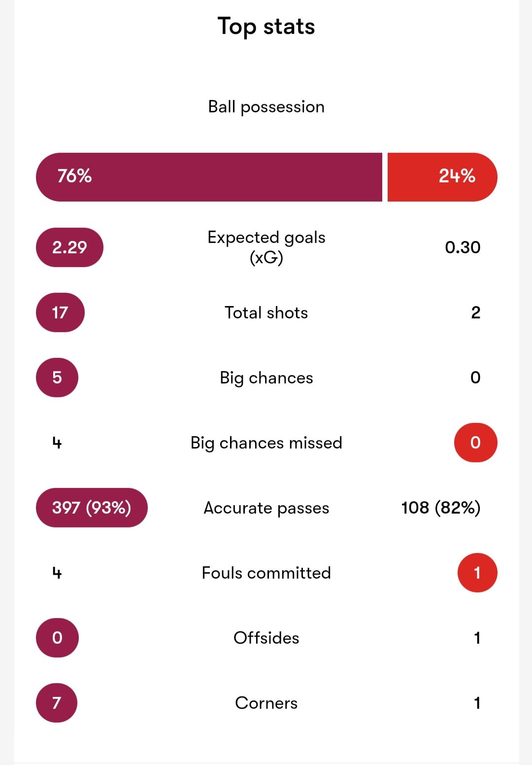The height and width of the screenshot is (765, 532).
Task: Select the 2.29 expected goals badge
Action: pyautogui.click(x=69, y=247)
